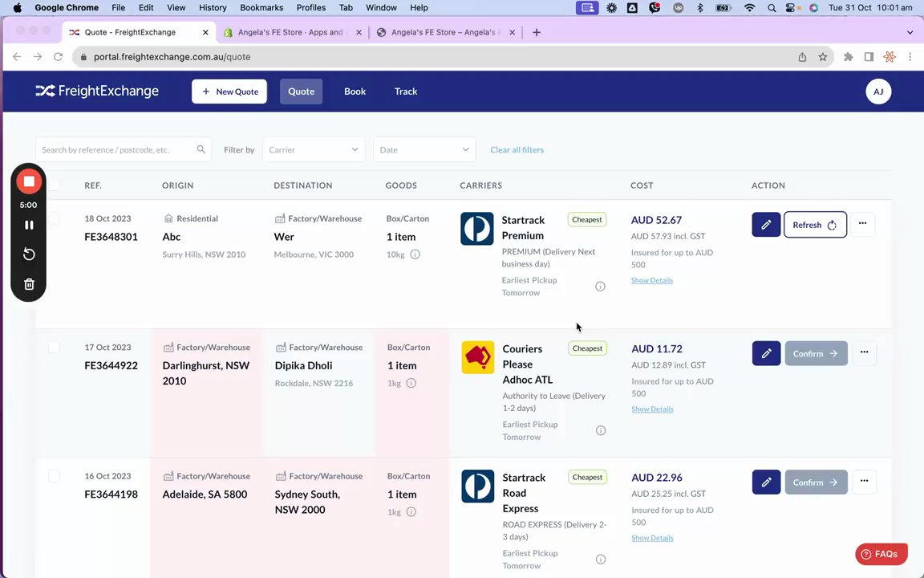Switch to the Book tab
The image size is (924, 578).
point(355,92)
